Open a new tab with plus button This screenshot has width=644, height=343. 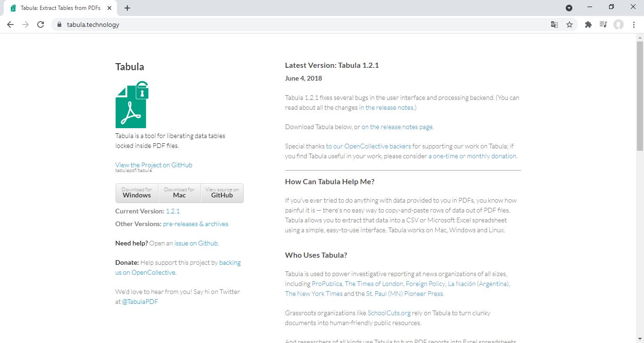point(127,8)
